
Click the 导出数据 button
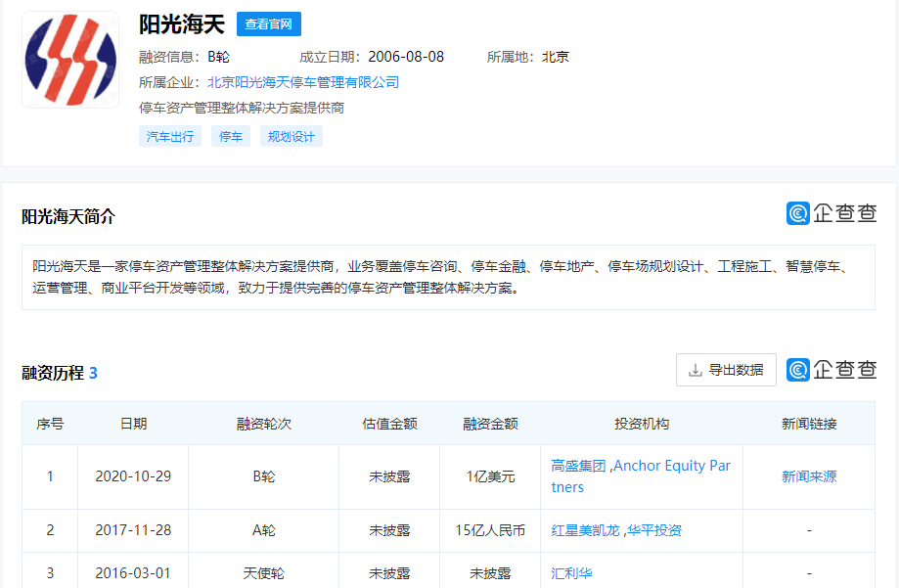click(x=726, y=369)
